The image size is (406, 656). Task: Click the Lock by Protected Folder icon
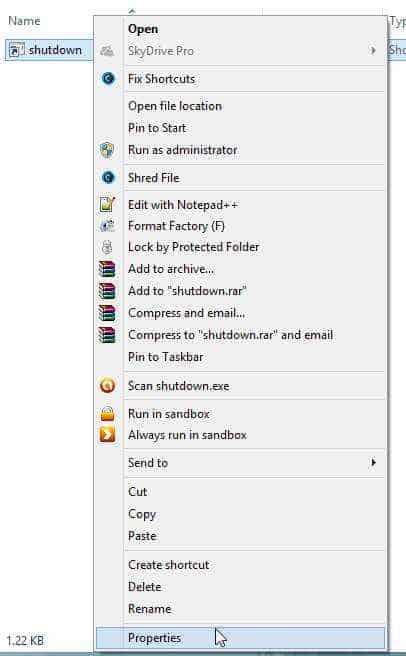[x=107, y=247]
